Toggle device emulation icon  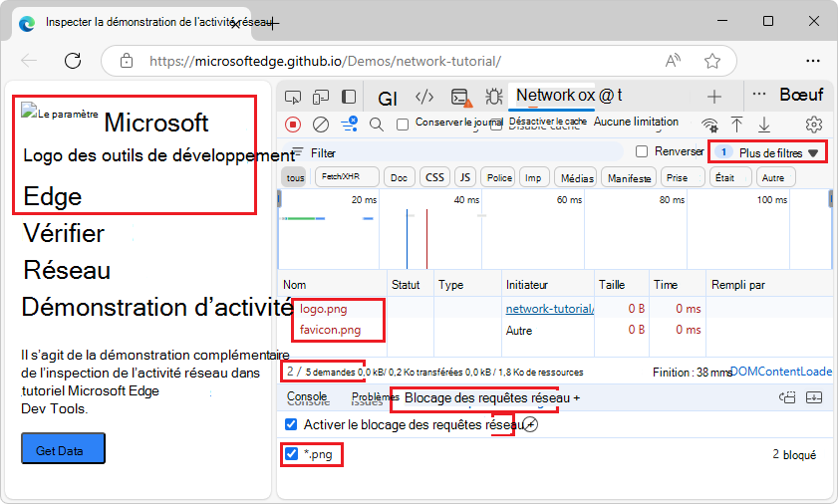pos(321,98)
